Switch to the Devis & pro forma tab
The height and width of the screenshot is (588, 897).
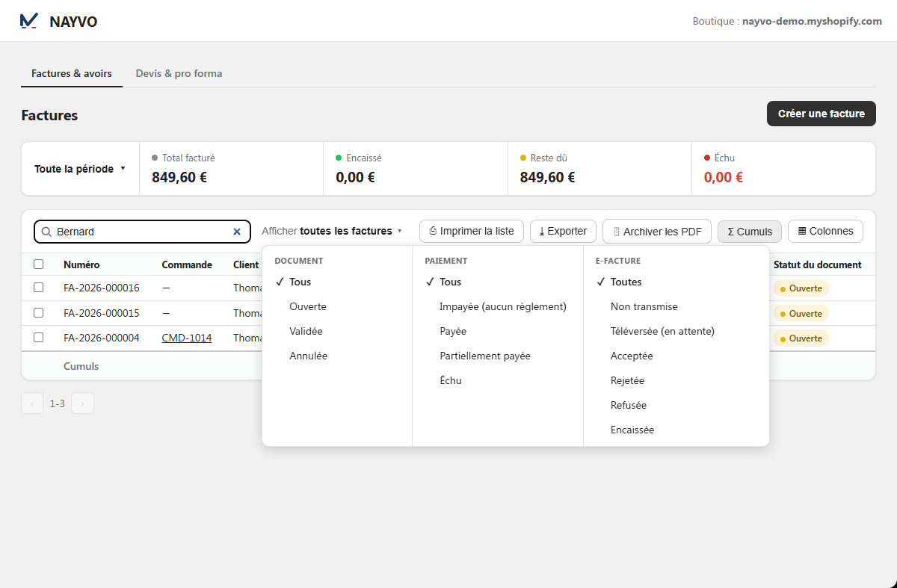tap(179, 73)
